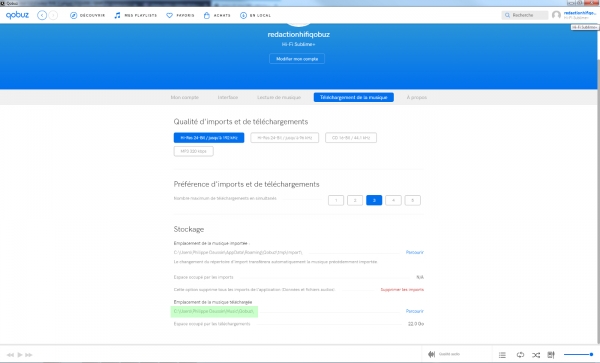600x363 pixels.
Task: Switch to the Interface tab
Action: click(x=228, y=98)
